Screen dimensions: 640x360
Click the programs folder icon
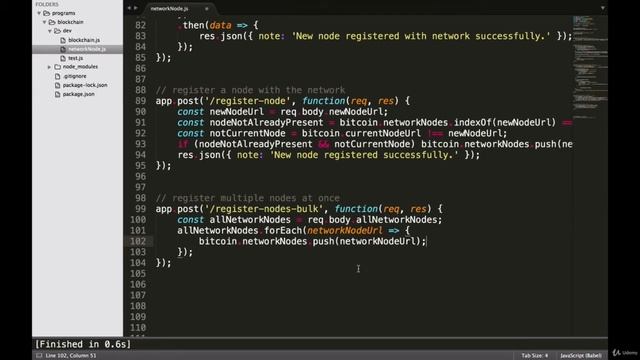click(x=47, y=13)
